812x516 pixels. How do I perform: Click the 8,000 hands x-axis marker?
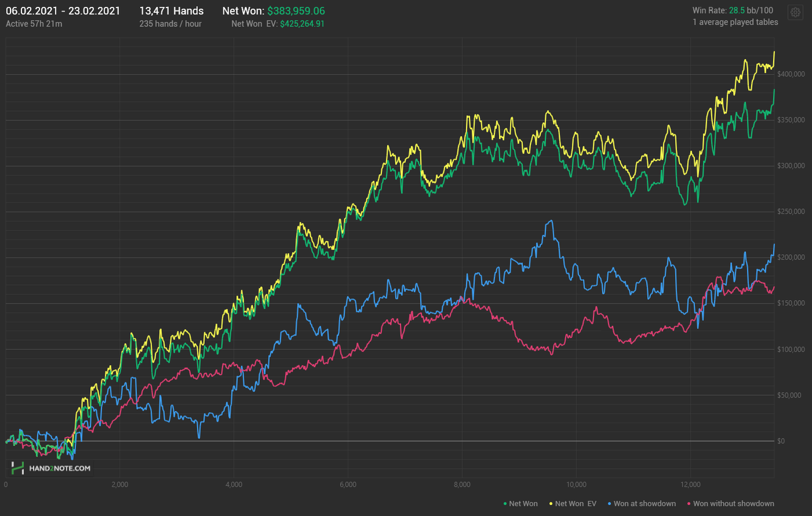coord(462,485)
